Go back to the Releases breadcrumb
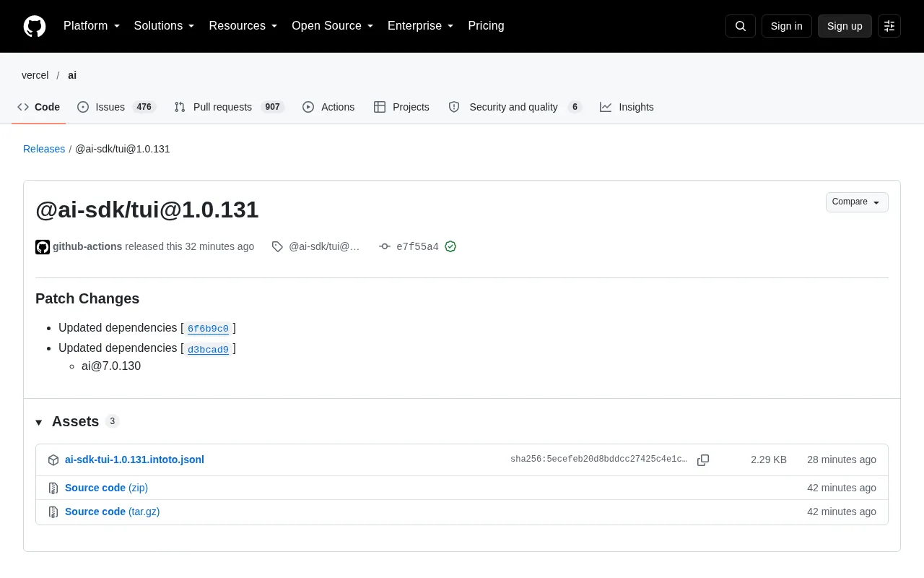Screen dimensions: 924x578 tap(44, 149)
